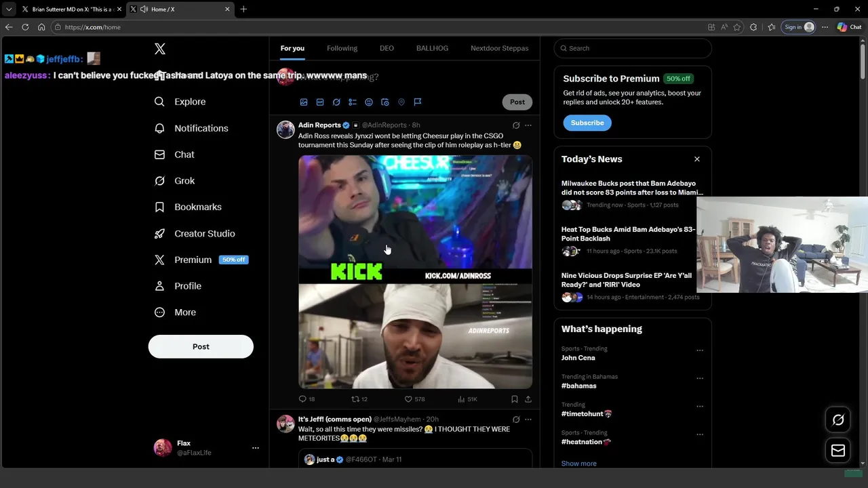Viewport: 868px width, 488px height.
Task: Click the browser address bar
Action: (380, 27)
